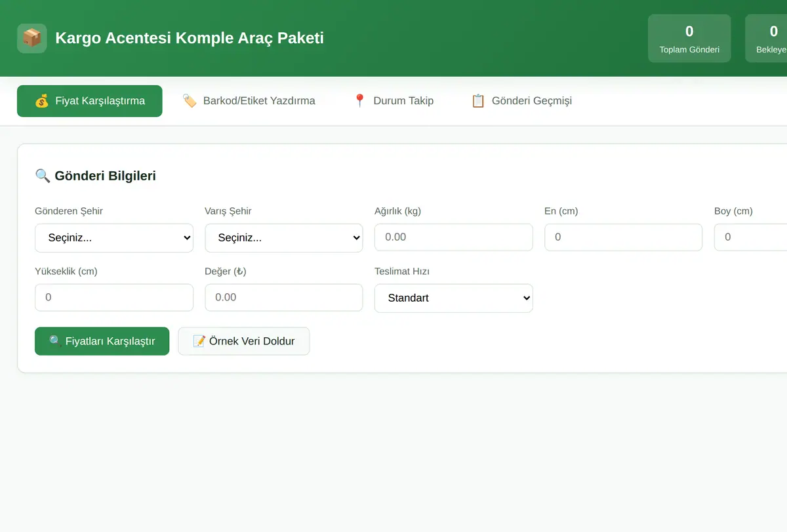Click the Varış Şehir label

click(228, 211)
